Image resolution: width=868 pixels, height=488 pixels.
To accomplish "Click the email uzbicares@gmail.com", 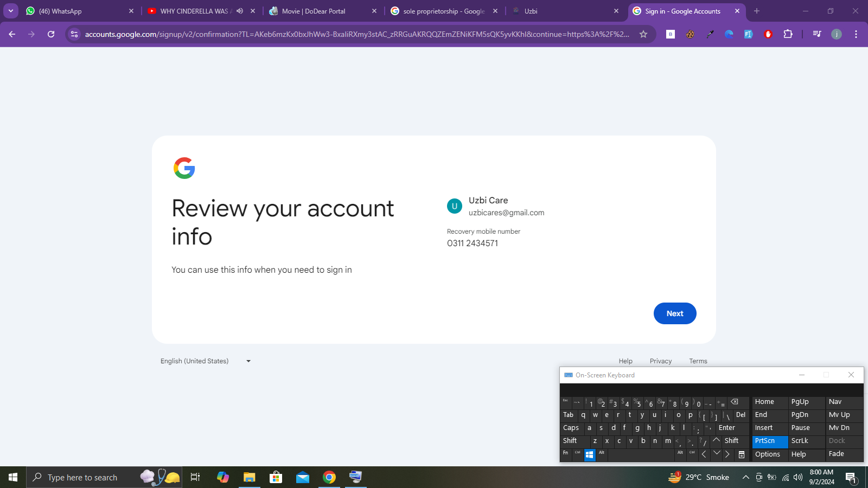I will point(507,213).
